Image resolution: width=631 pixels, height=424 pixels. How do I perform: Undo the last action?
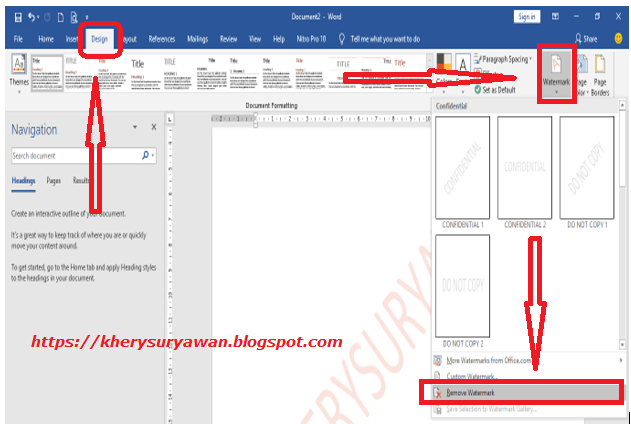tap(31, 17)
